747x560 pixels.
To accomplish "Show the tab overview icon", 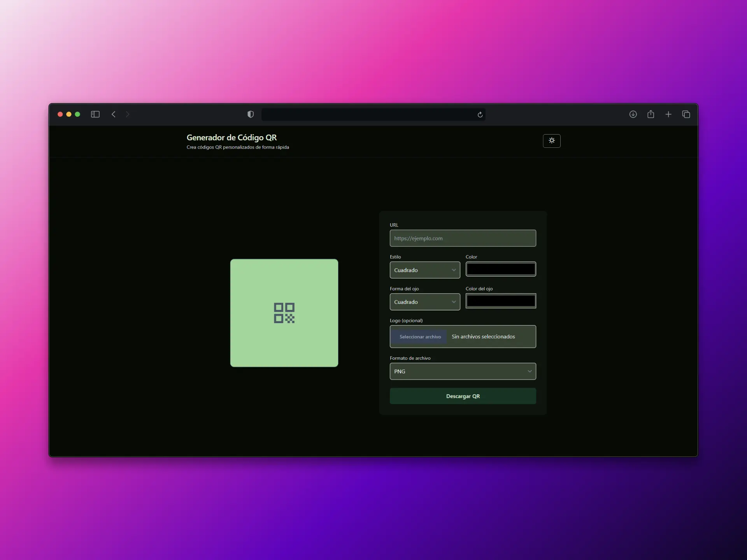I will (686, 114).
